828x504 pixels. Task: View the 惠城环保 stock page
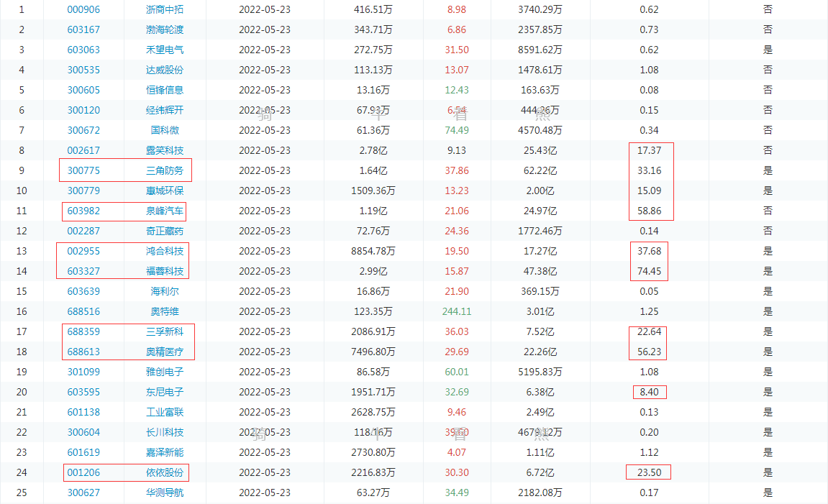(x=165, y=191)
